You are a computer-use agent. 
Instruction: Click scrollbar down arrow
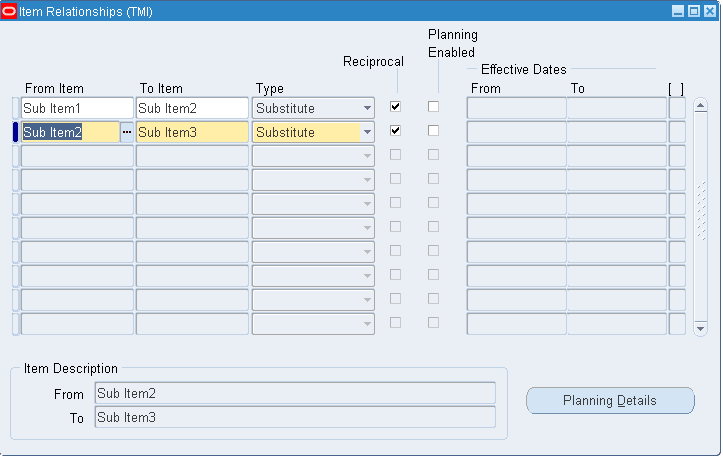click(700, 327)
